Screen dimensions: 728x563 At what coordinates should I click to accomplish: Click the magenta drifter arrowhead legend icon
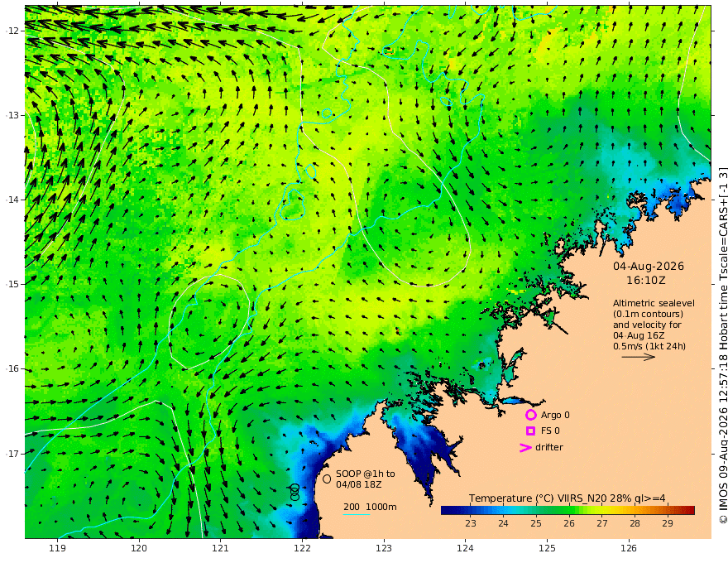(525, 447)
